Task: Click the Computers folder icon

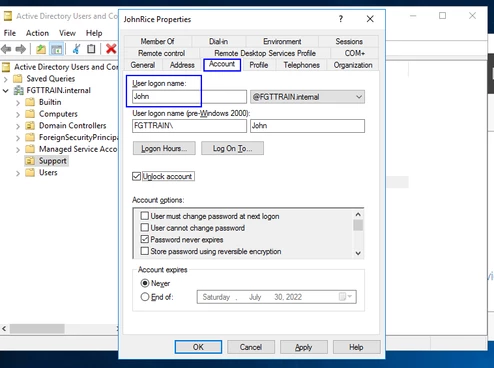Action: (30, 114)
